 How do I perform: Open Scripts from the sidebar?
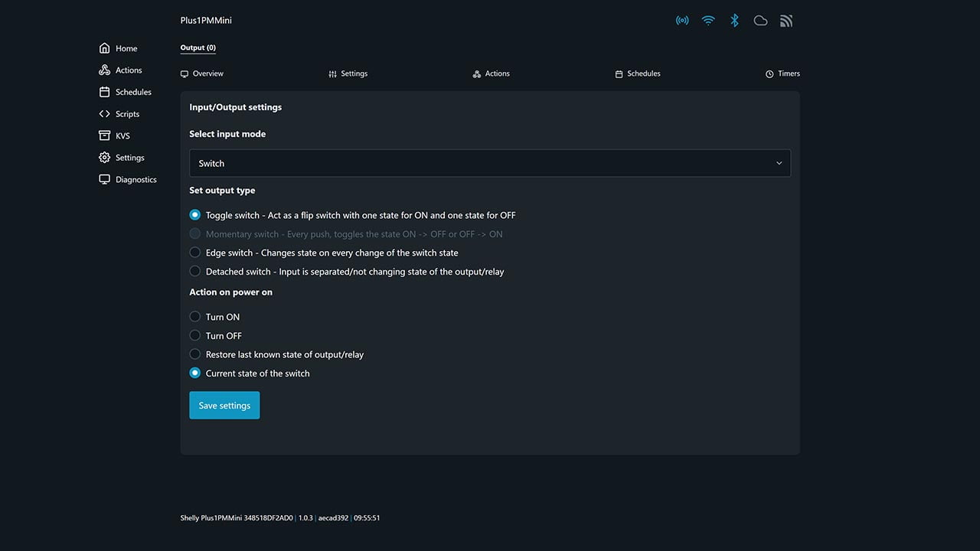pyautogui.click(x=119, y=114)
